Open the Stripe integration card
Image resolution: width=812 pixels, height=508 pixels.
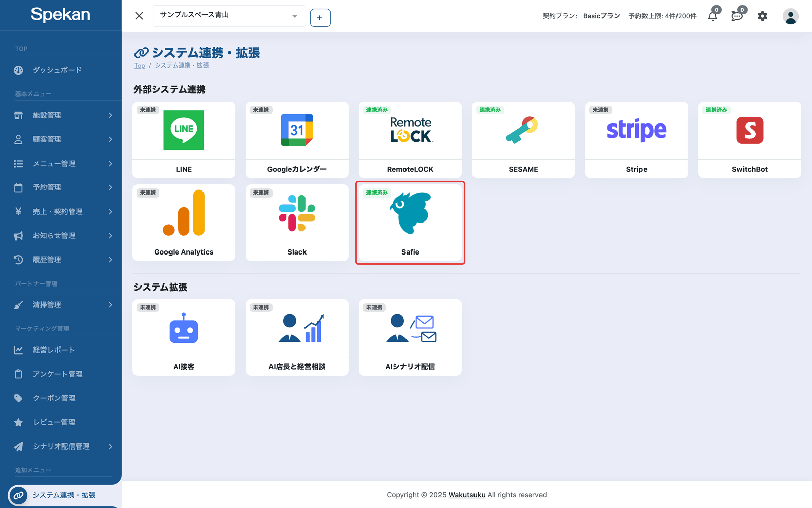(x=636, y=140)
